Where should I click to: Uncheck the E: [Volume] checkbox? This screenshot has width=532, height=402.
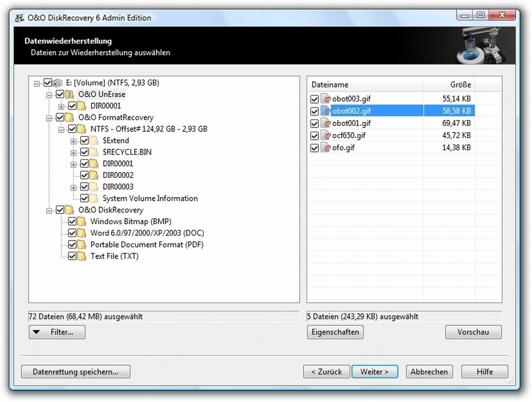[x=48, y=83]
